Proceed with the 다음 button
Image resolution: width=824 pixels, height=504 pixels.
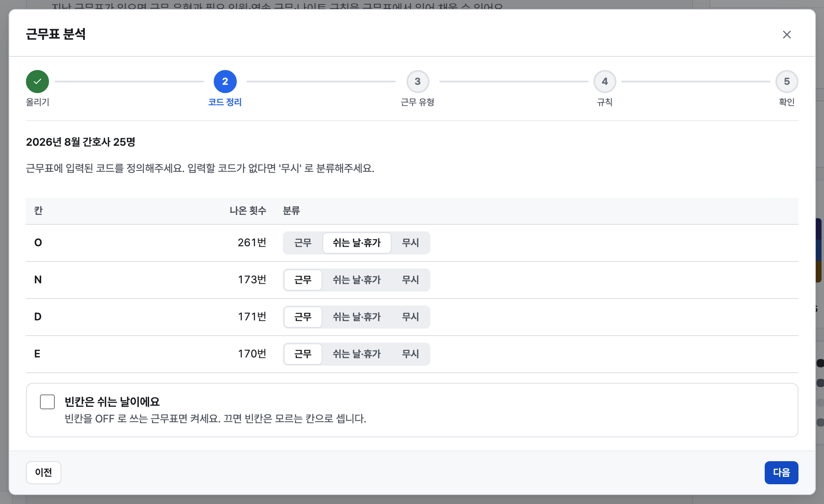pos(781,472)
